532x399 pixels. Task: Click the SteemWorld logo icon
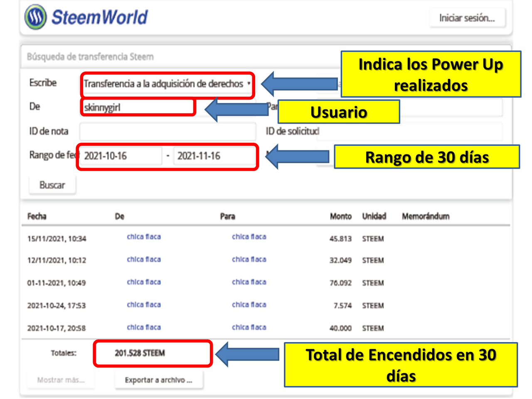pos(35,17)
